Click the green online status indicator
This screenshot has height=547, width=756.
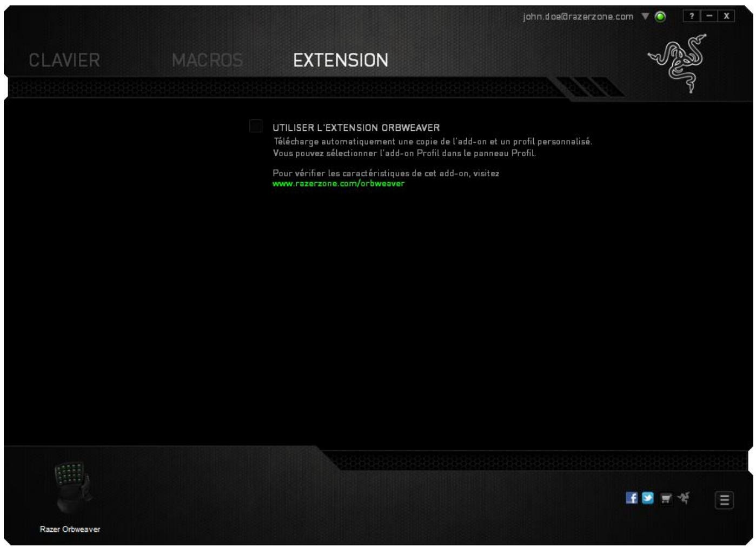[x=660, y=16]
